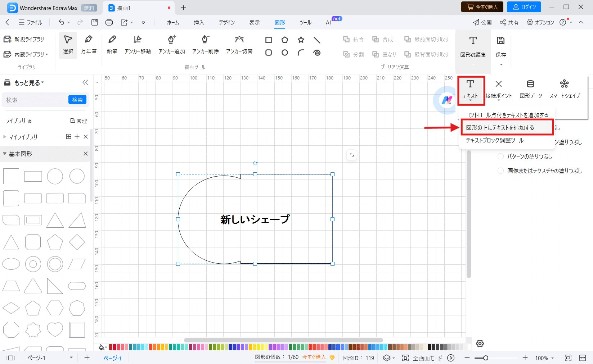Open 図形データ shape data panel
This screenshot has height=364, width=593.
[x=531, y=89]
